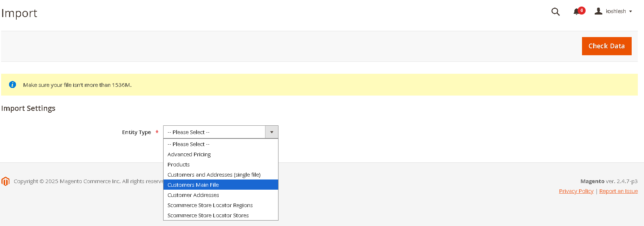Open the Privacy Policy link
Image resolution: width=644 pixels, height=226 pixels.
coord(576,191)
